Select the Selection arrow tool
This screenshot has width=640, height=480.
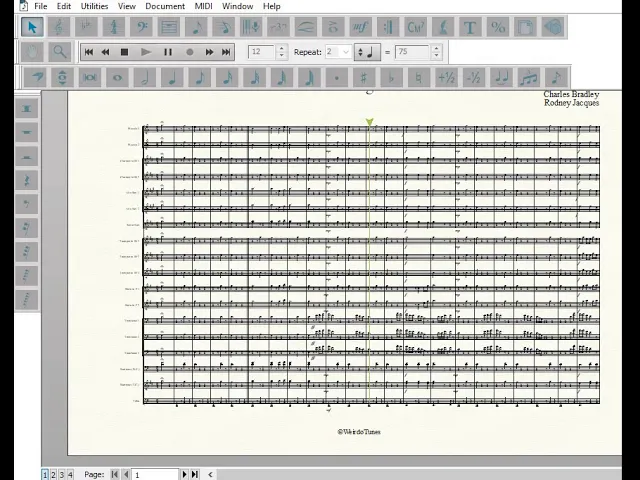(32, 27)
